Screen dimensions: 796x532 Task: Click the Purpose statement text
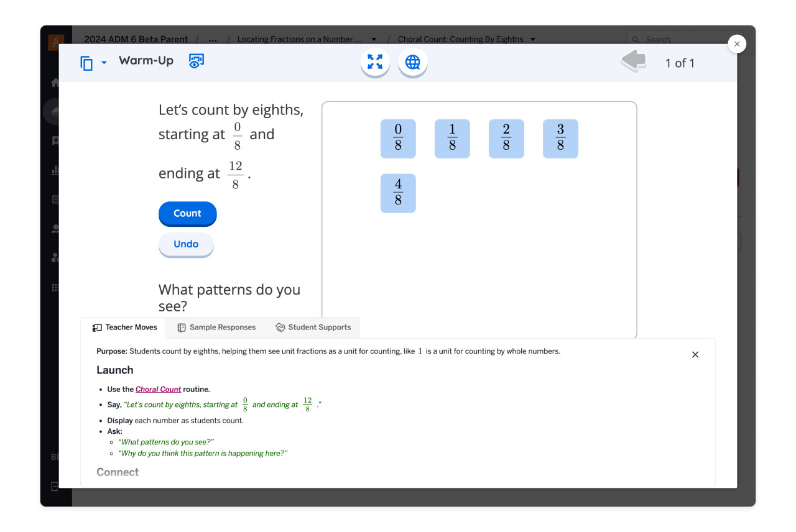point(328,351)
